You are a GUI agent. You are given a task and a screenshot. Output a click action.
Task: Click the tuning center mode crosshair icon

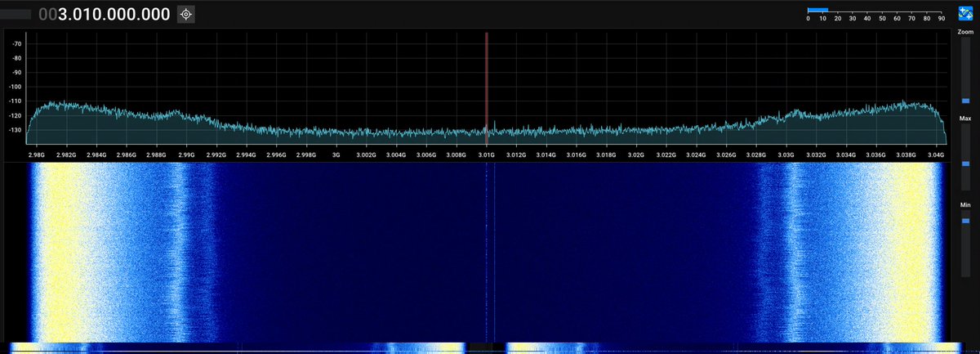(186, 14)
